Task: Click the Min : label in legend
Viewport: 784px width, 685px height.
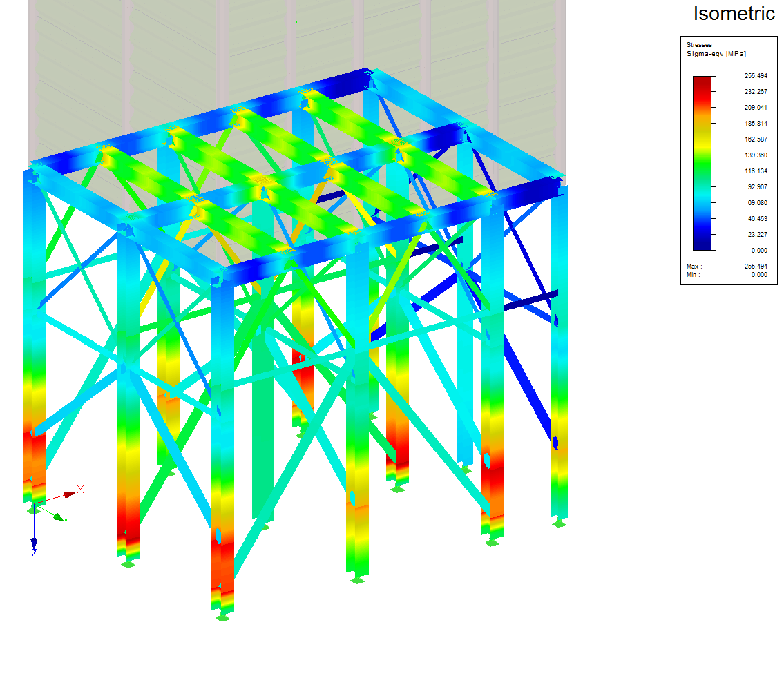Action: tap(693, 275)
